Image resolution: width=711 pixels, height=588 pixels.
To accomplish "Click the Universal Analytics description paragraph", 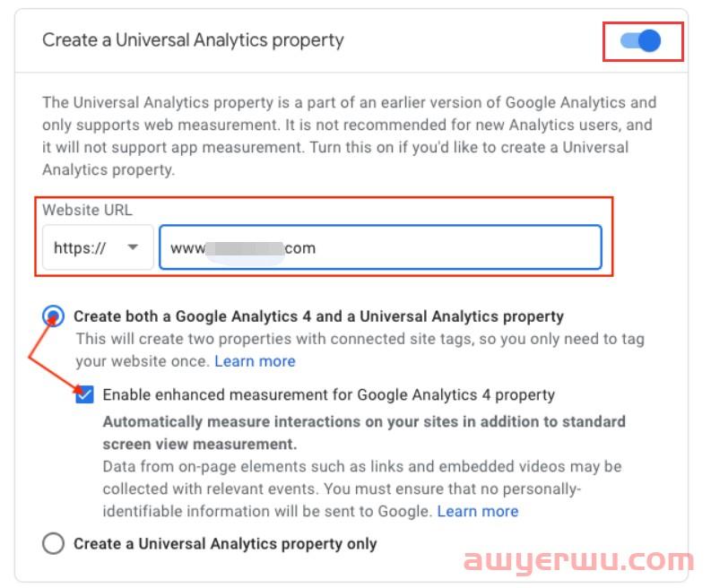I will [349, 135].
